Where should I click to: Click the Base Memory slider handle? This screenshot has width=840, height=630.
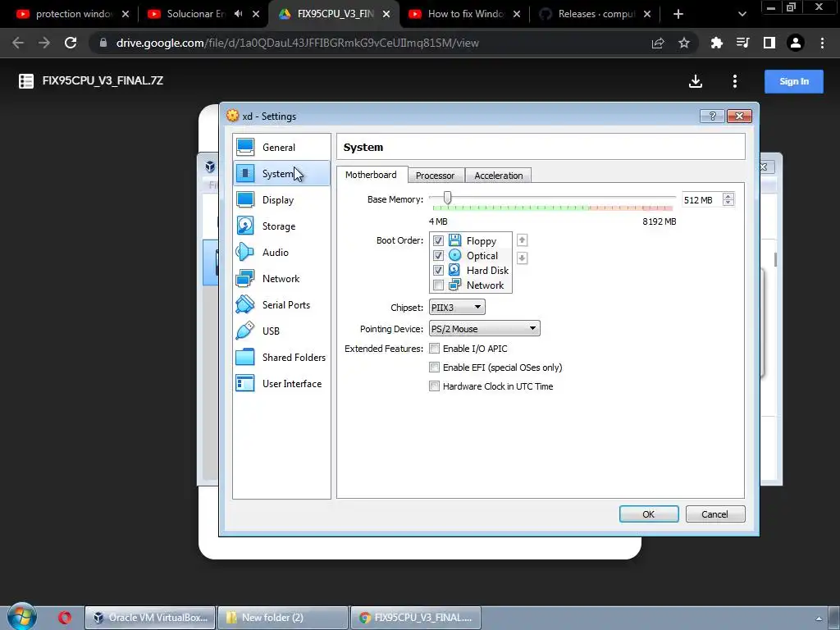coord(447,199)
